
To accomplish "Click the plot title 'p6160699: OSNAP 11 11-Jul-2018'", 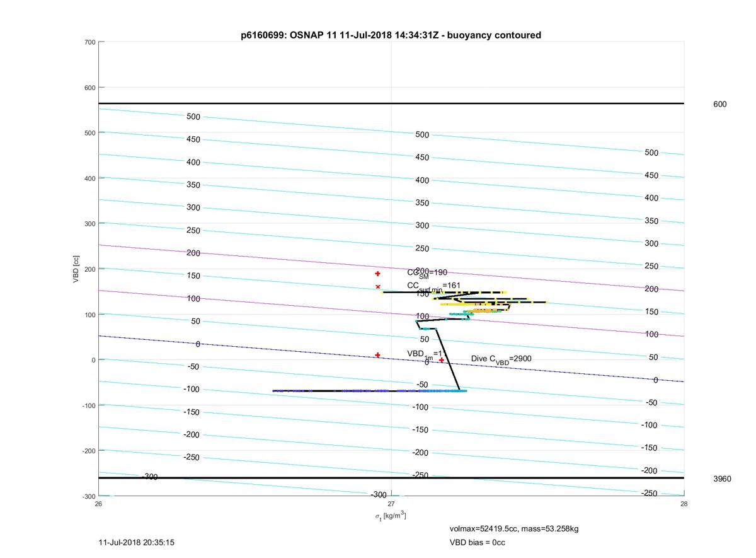I will [391, 35].
